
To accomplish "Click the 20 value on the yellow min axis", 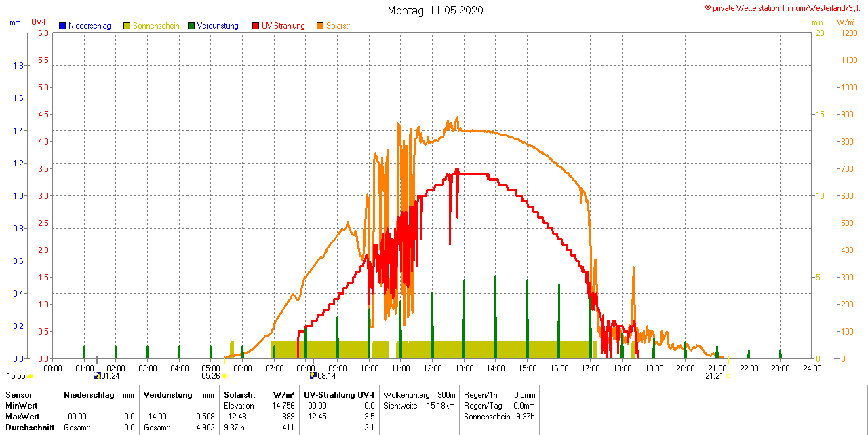I will pos(819,33).
